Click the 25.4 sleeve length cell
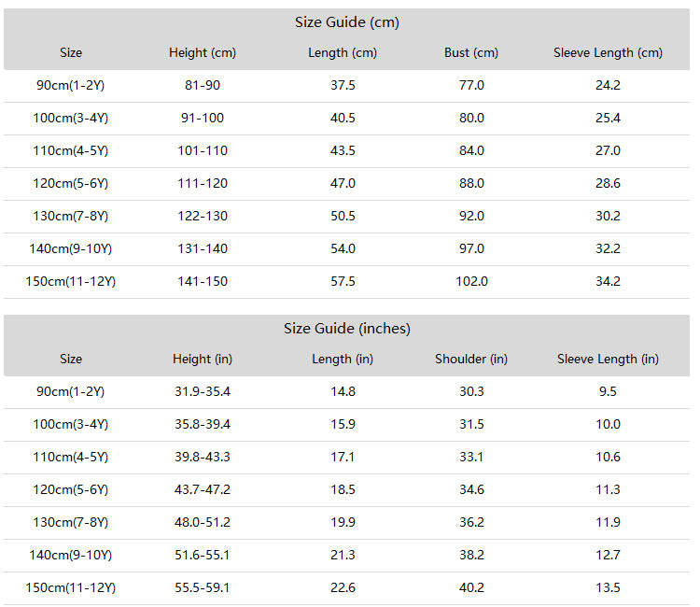This screenshot has width=700, height=607. pyautogui.click(x=608, y=118)
